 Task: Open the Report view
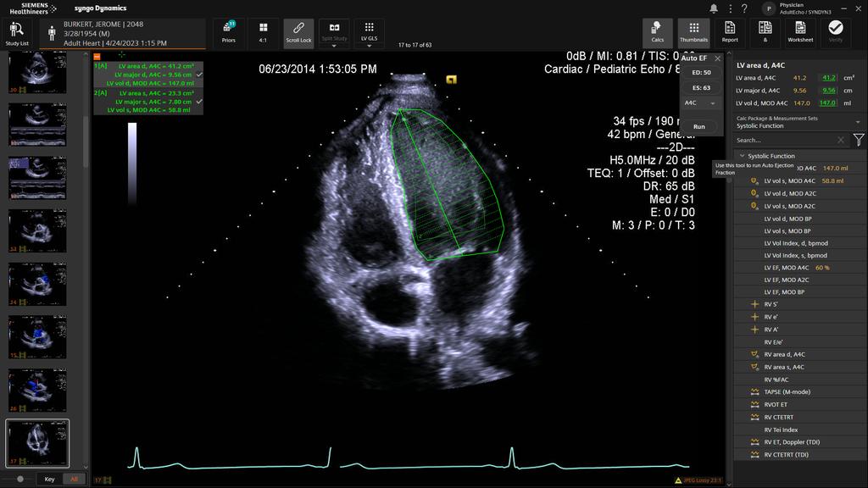tap(730, 30)
